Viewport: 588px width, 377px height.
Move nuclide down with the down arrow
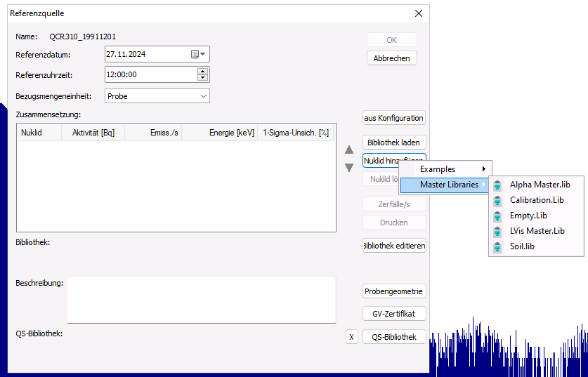(x=349, y=168)
